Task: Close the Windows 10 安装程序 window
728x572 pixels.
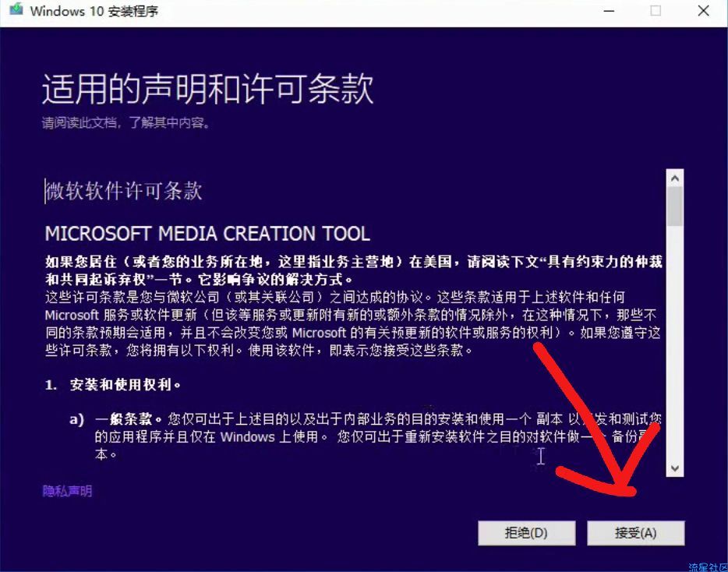Action: (703, 11)
